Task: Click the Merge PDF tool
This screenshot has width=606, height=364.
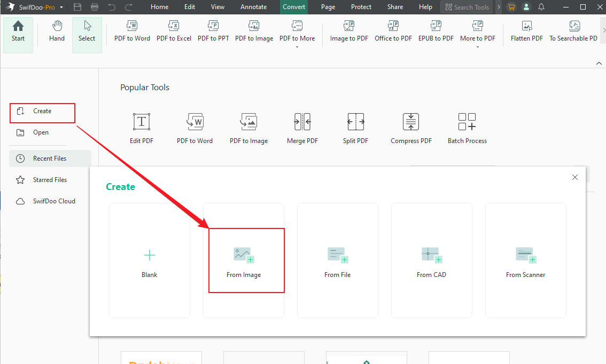Action: pos(302,127)
